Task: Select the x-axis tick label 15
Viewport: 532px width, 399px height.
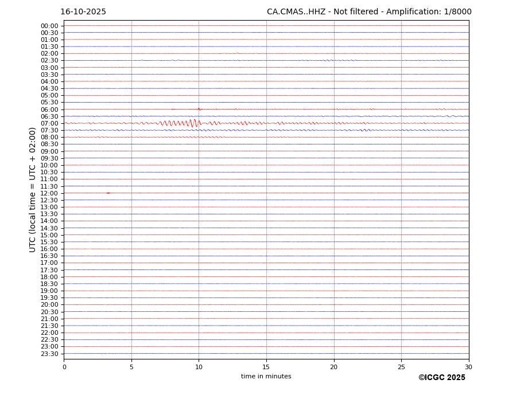Action: coord(266,367)
